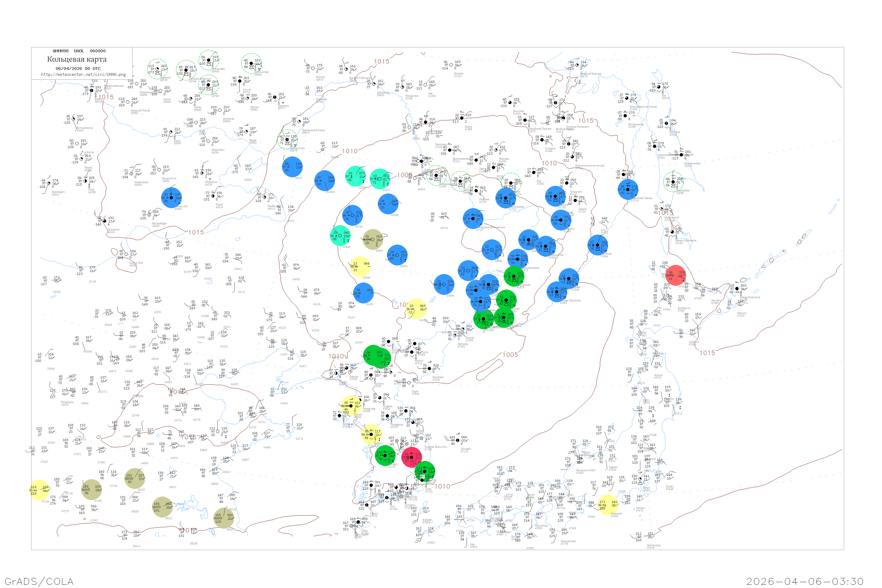Click the dashed green circle at Хоринск 30739
The height and width of the screenshot is (588, 882).
tap(157, 69)
